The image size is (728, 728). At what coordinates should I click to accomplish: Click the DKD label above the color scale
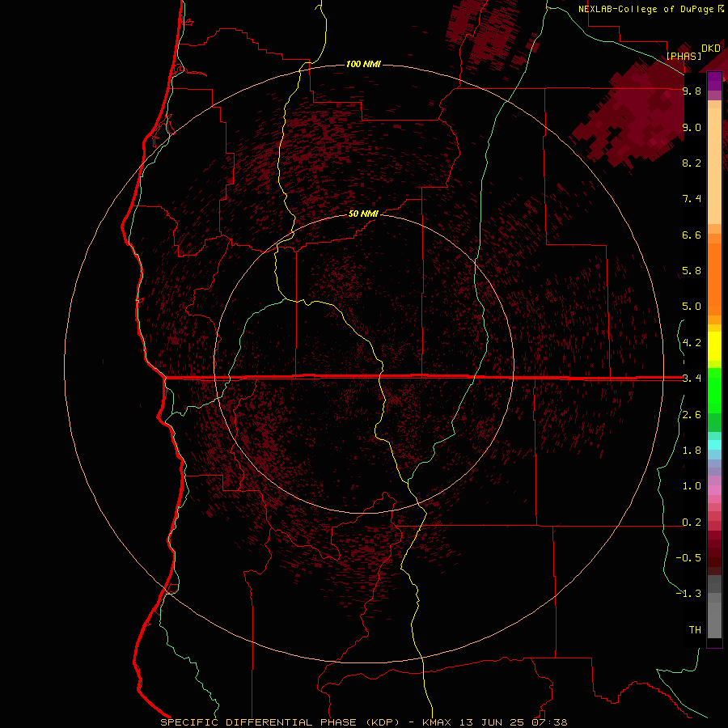(x=711, y=49)
